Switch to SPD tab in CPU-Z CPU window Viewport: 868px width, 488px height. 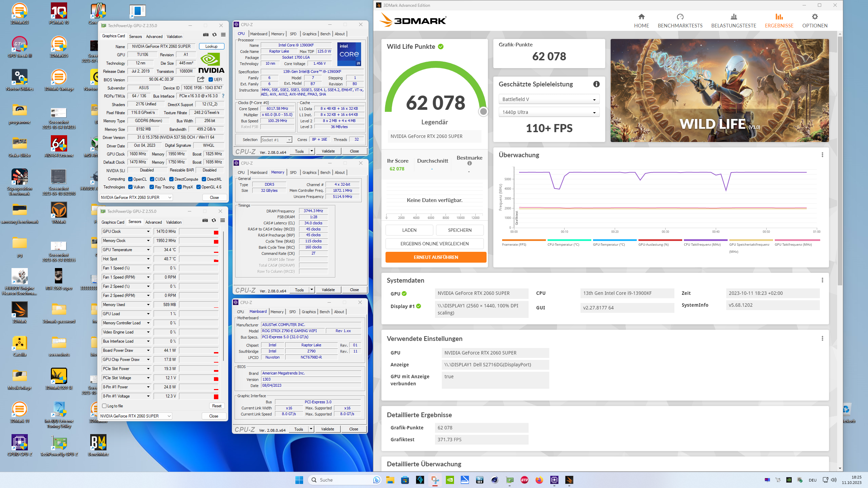(293, 34)
